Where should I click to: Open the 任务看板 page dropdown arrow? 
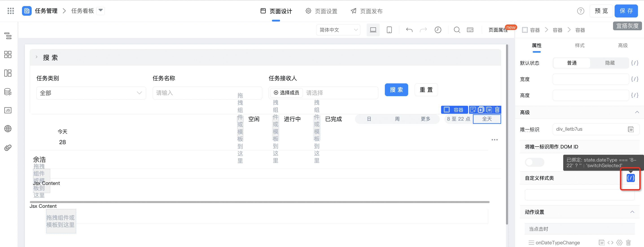click(x=101, y=11)
